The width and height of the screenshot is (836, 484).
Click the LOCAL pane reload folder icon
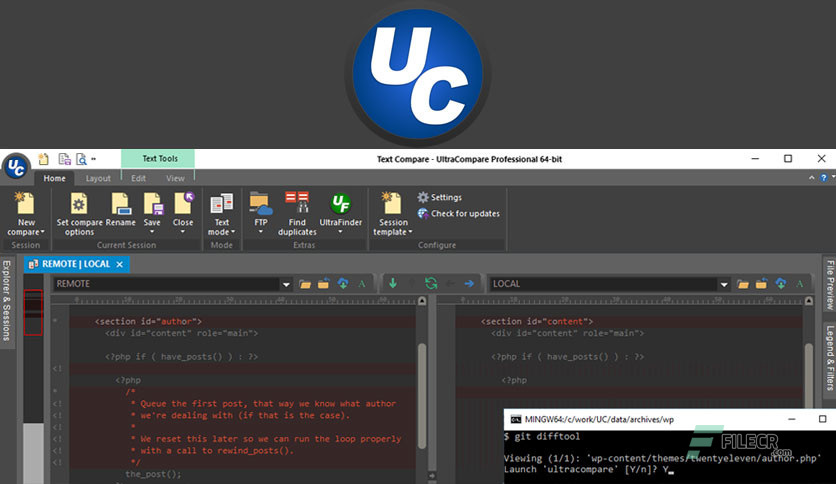[x=761, y=284]
